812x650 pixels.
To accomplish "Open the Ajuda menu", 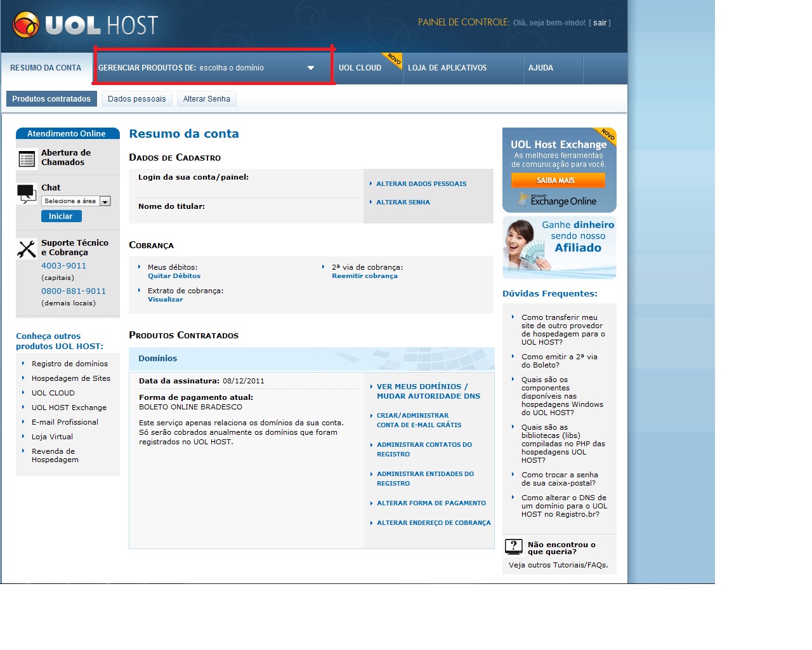I will pos(541,68).
